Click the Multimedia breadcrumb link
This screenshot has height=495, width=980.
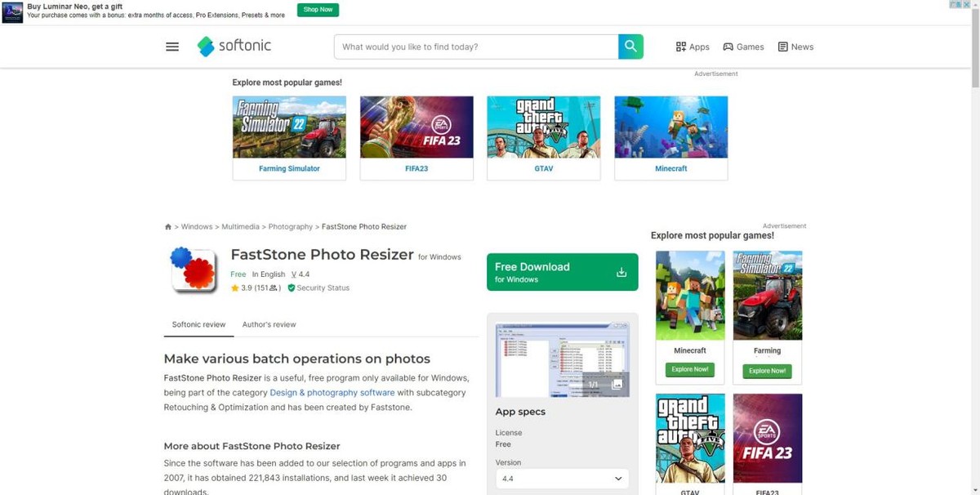point(240,227)
